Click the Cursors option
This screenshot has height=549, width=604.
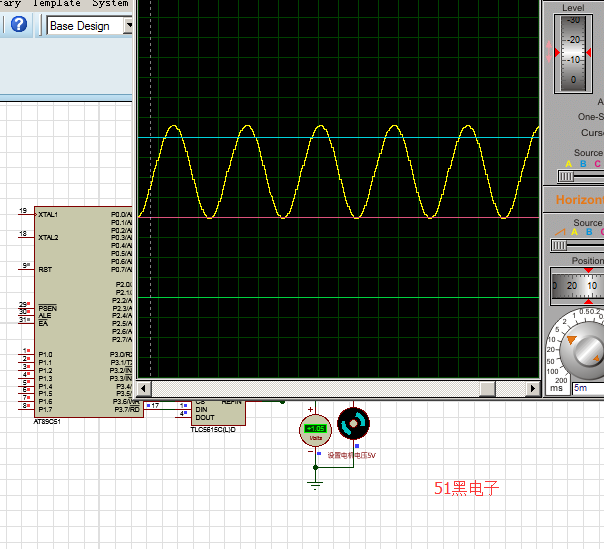click(x=592, y=133)
